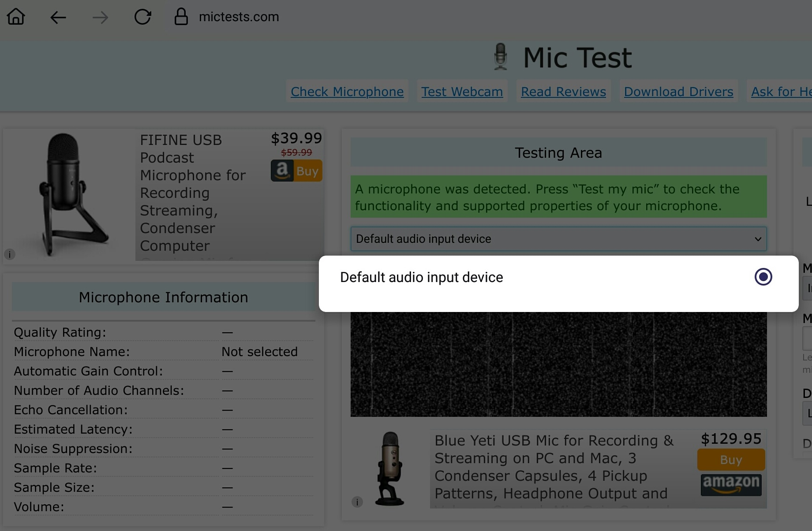The image size is (812, 531).
Task: Click the Quality Rating label
Action: [x=60, y=332]
